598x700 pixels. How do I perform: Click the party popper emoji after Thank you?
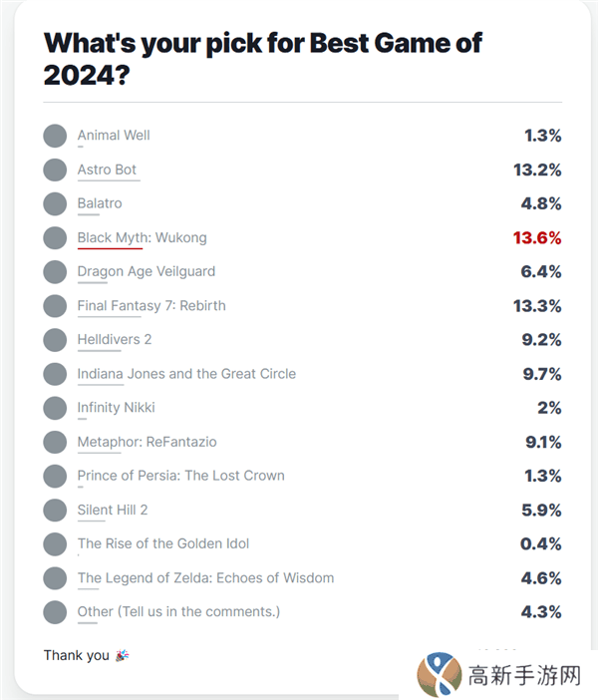123,656
